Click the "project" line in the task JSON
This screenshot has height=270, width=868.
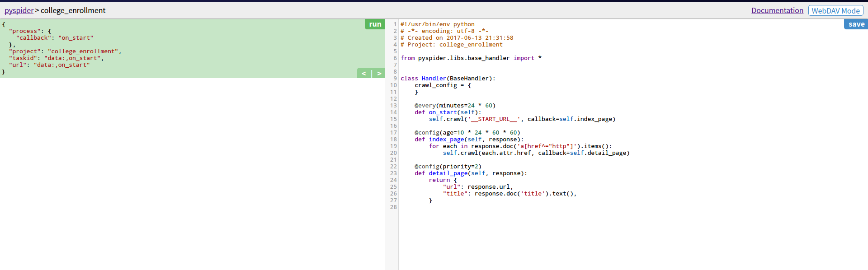(65, 51)
